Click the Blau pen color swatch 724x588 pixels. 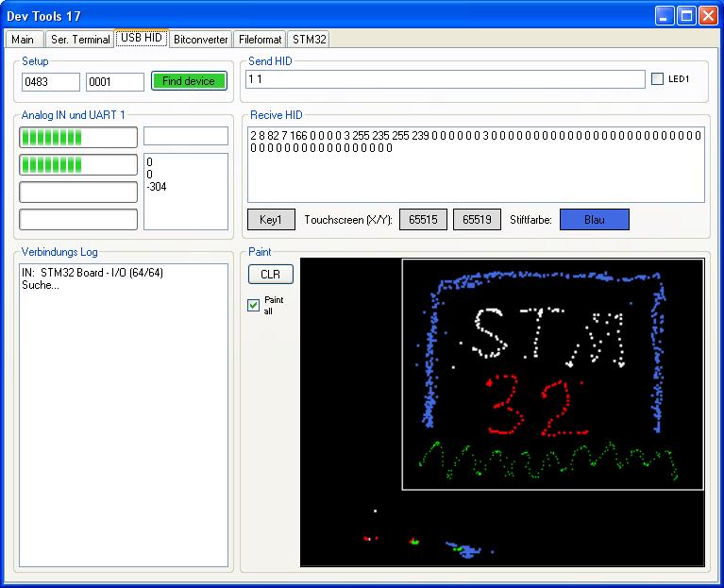pyautogui.click(x=594, y=219)
